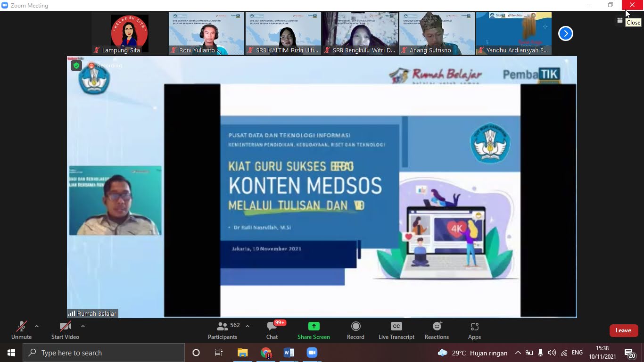
Task: Change the view layout icon
Action: click(x=620, y=20)
